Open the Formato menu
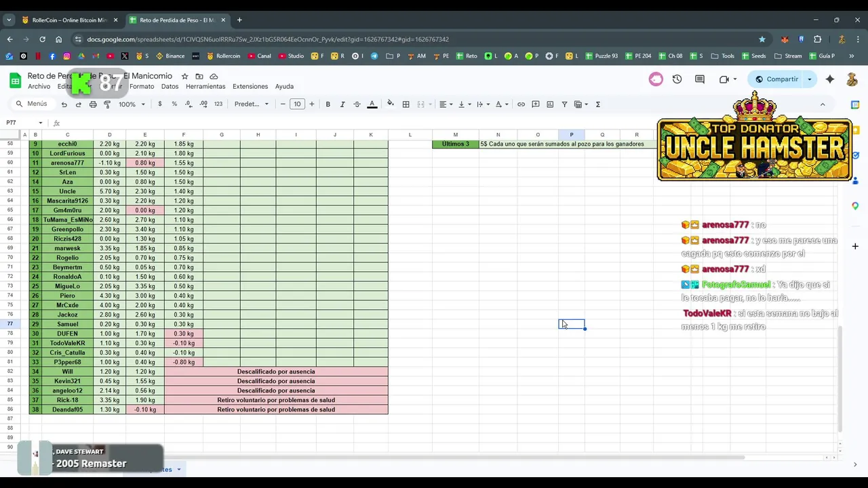Screen dimensions: 868x488 click(x=142, y=87)
